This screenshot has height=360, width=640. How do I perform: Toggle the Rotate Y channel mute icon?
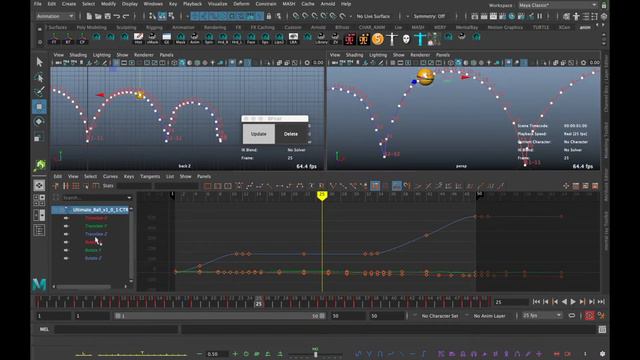click(66, 250)
